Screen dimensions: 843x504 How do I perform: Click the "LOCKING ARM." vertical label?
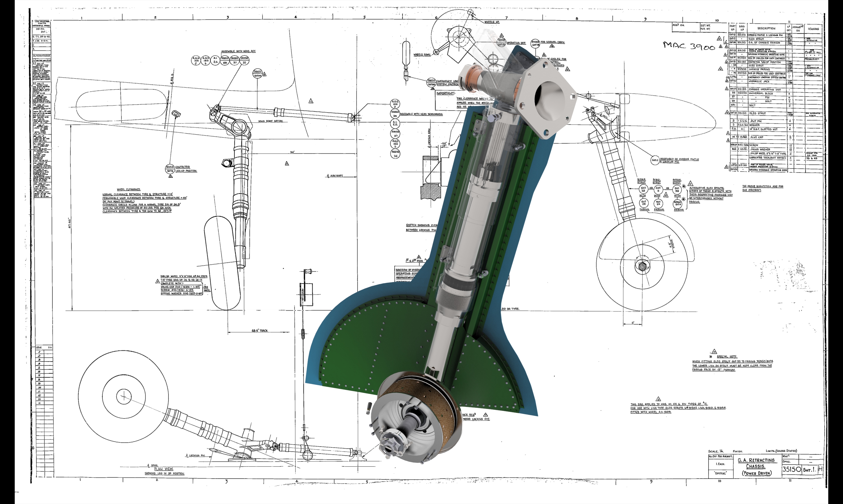(x=429, y=138)
